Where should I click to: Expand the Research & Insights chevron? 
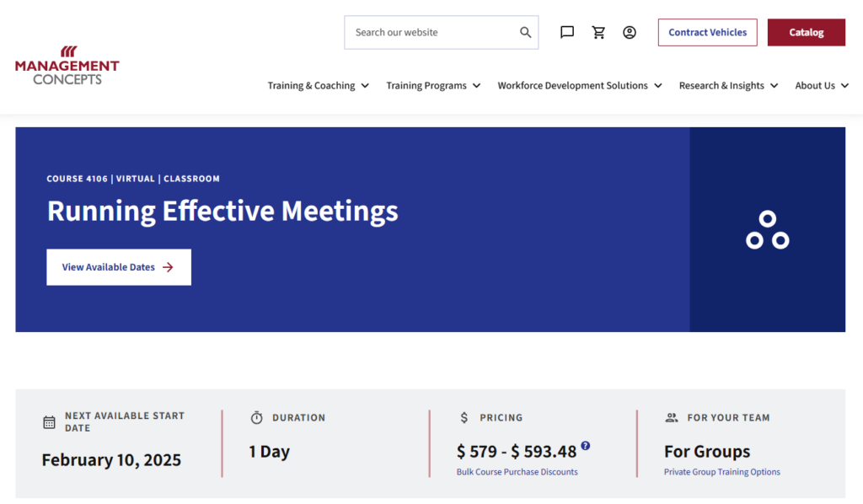click(774, 86)
